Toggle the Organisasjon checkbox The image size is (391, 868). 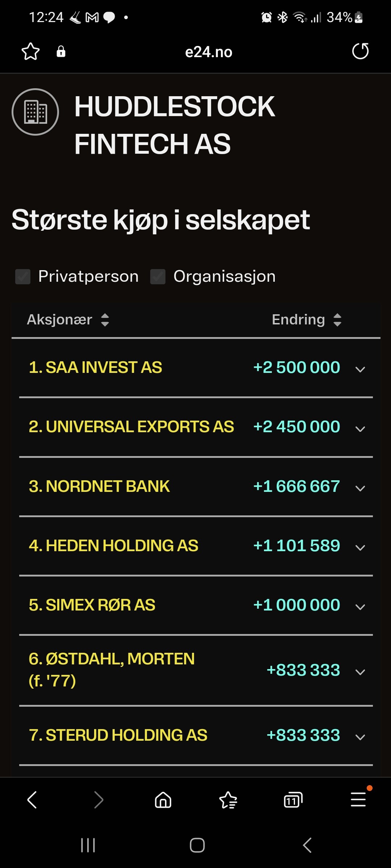(158, 277)
